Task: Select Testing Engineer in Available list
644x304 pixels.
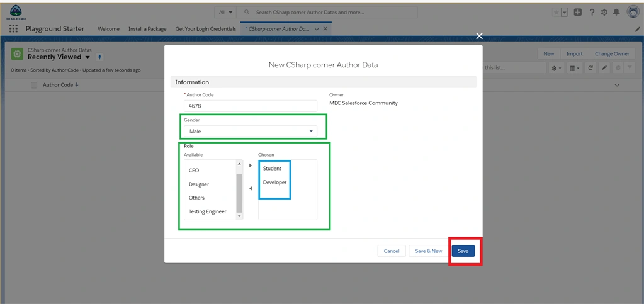Action: [x=207, y=212]
